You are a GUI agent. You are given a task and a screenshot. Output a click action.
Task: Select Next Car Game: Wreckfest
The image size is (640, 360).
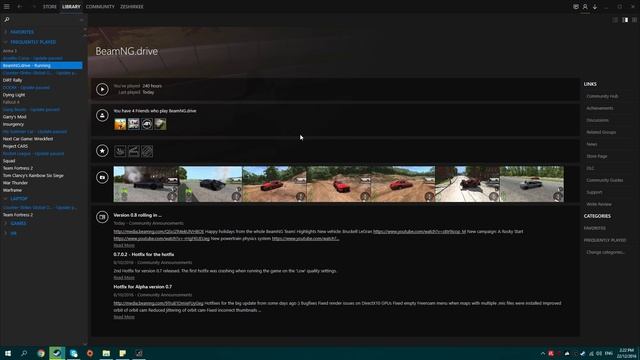click(28, 139)
